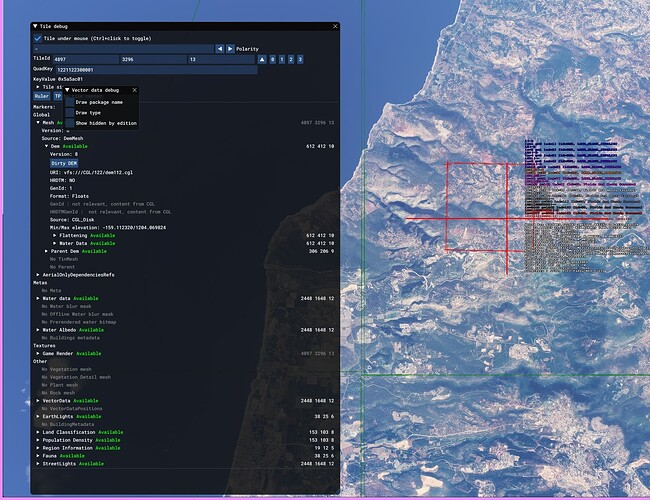Expand the Fauna node
The width and height of the screenshot is (650, 500).
[x=38, y=456]
